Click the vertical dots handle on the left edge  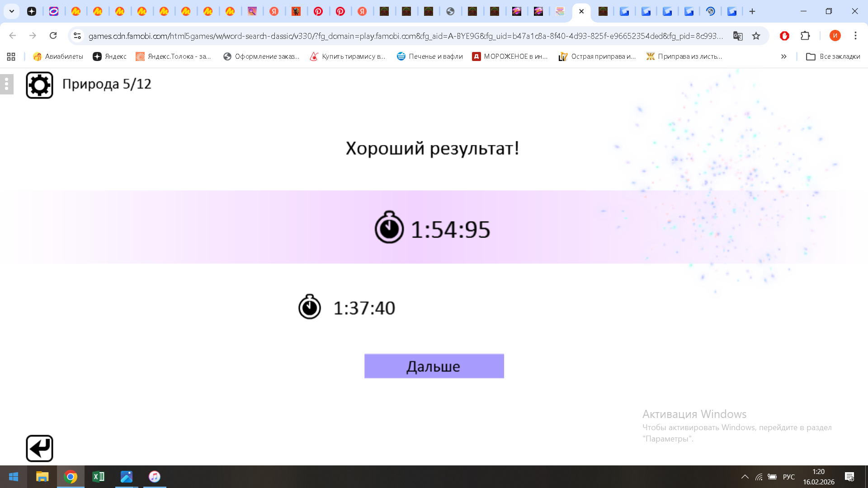[x=6, y=84]
